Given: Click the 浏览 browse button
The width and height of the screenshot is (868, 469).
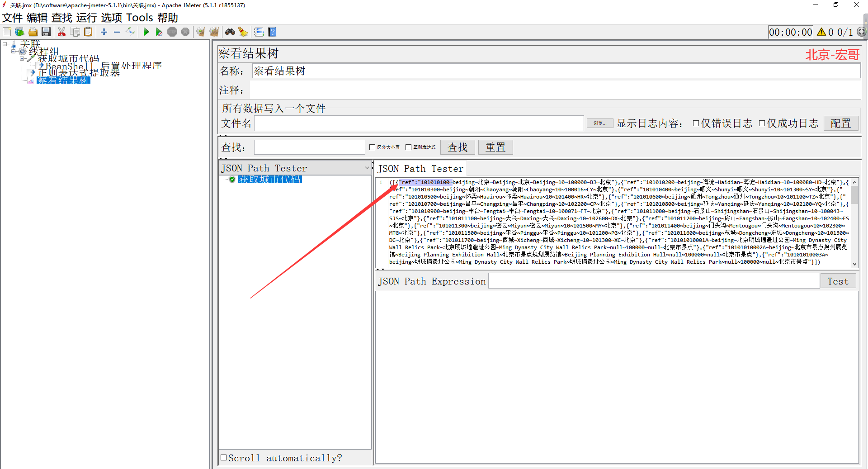Looking at the screenshot, I should [x=600, y=123].
